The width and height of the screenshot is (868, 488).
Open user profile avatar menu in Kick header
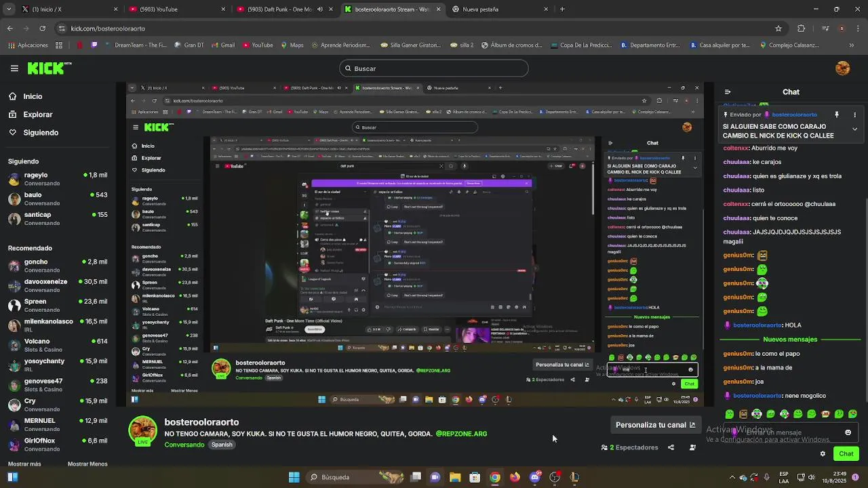point(843,68)
